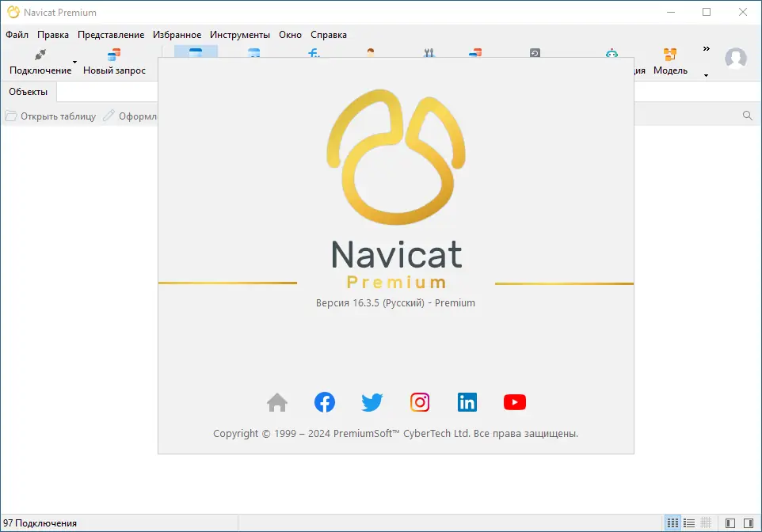Switch to detail grid view in status bar
This screenshot has width=762, height=532.
tap(706, 523)
